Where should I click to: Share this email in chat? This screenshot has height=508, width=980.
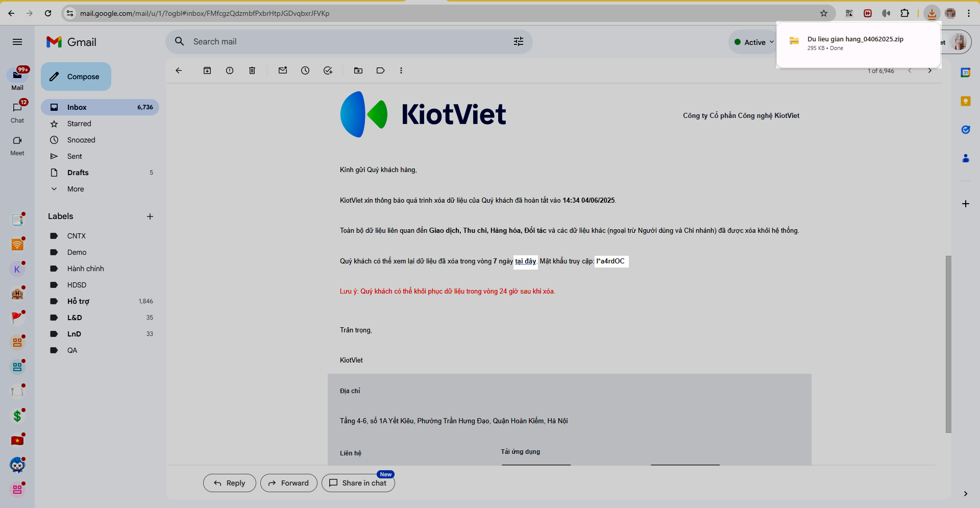pyautogui.click(x=358, y=483)
